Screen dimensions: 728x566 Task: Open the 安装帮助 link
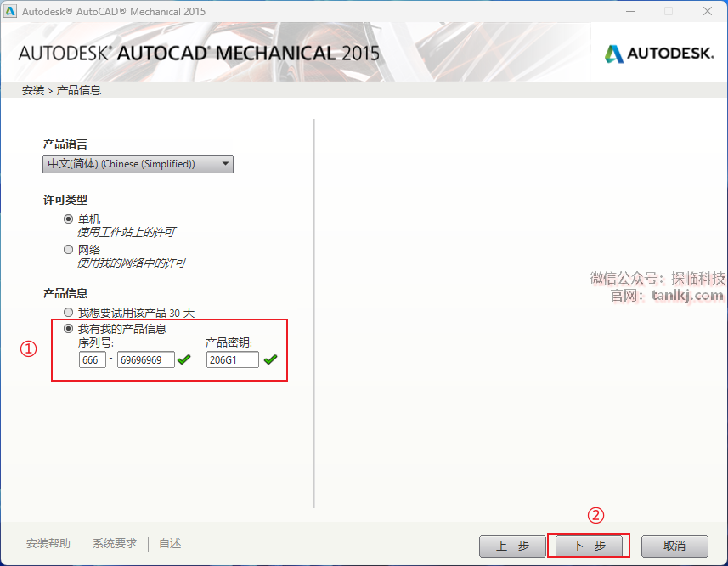point(48,543)
